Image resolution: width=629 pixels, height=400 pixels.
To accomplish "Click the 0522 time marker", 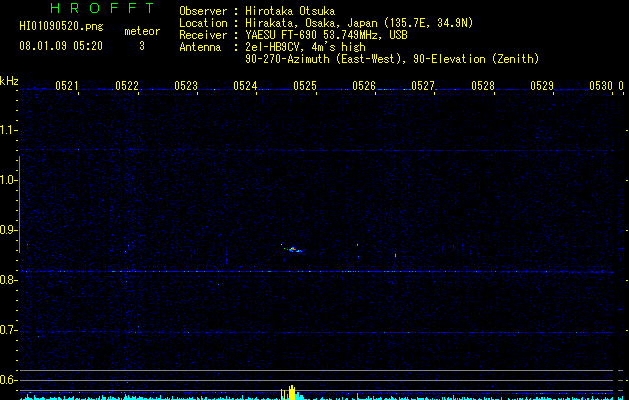I will tap(126, 86).
